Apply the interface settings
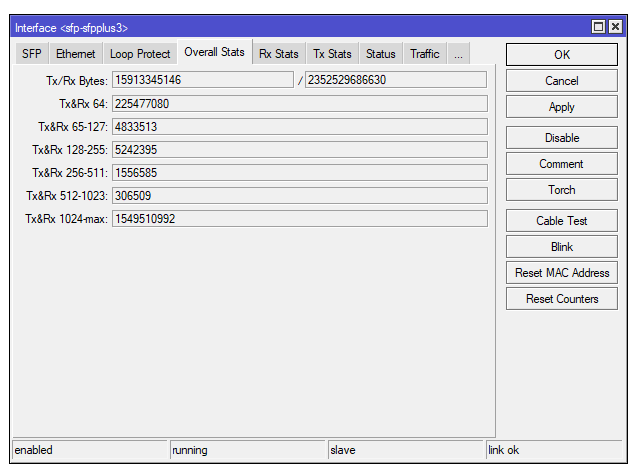The width and height of the screenshot is (640, 473). click(x=562, y=107)
